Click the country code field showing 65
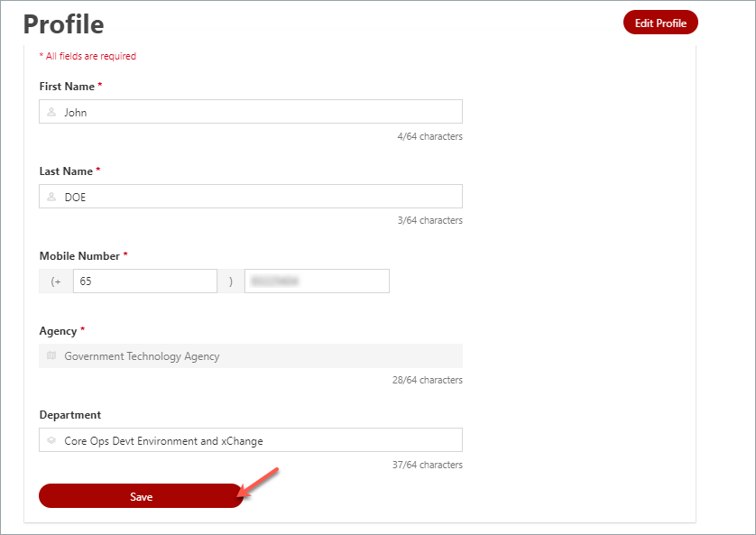Viewport: 756px width, 535px height. pos(144,281)
